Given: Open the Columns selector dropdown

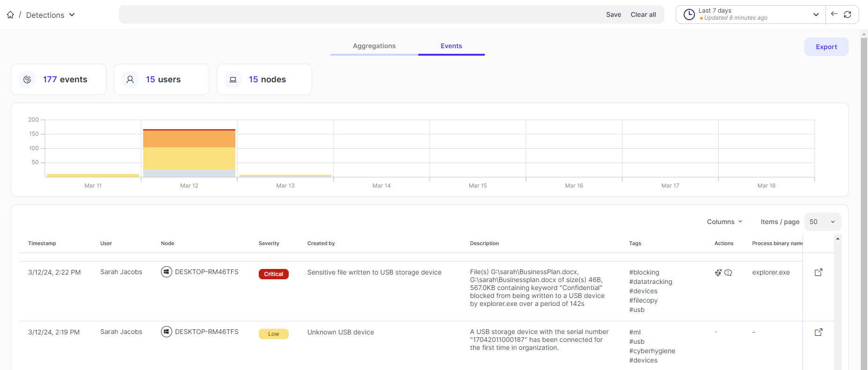Looking at the screenshot, I should (724, 222).
